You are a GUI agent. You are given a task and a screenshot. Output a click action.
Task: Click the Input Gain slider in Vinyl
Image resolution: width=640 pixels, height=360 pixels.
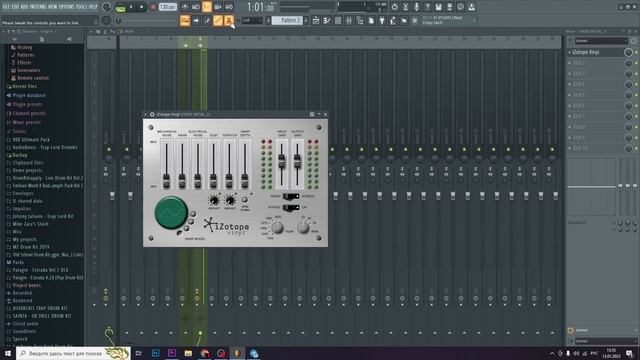[281, 164]
